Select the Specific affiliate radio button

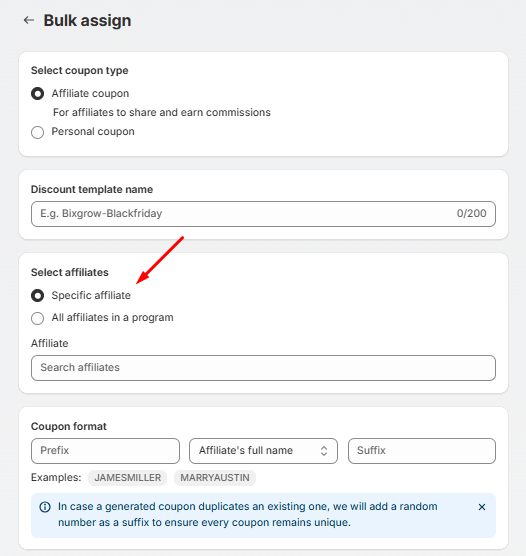pos(38,296)
